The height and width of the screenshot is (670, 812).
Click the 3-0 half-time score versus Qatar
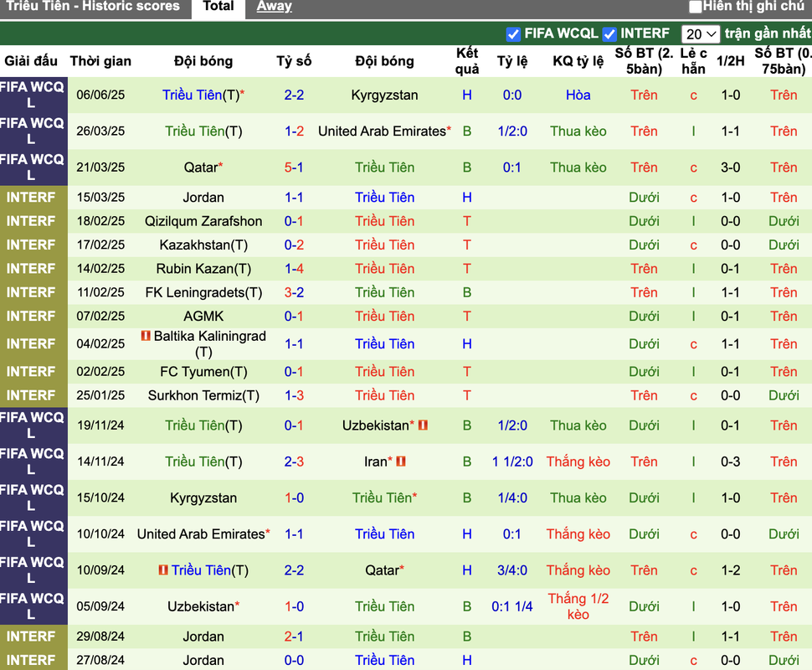pyautogui.click(x=730, y=167)
